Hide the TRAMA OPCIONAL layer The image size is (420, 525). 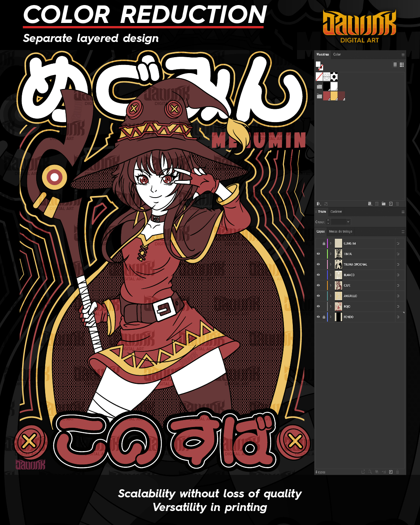coord(318,264)
